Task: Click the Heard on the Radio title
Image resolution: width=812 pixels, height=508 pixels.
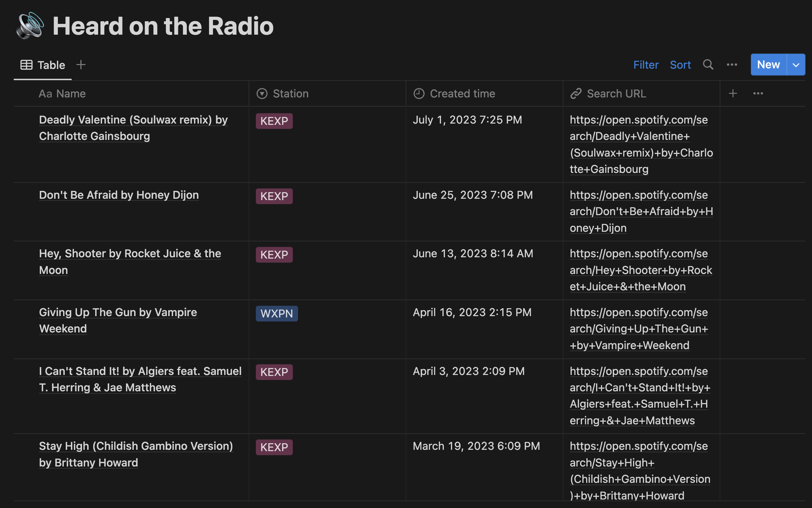Action: [163, 26]
